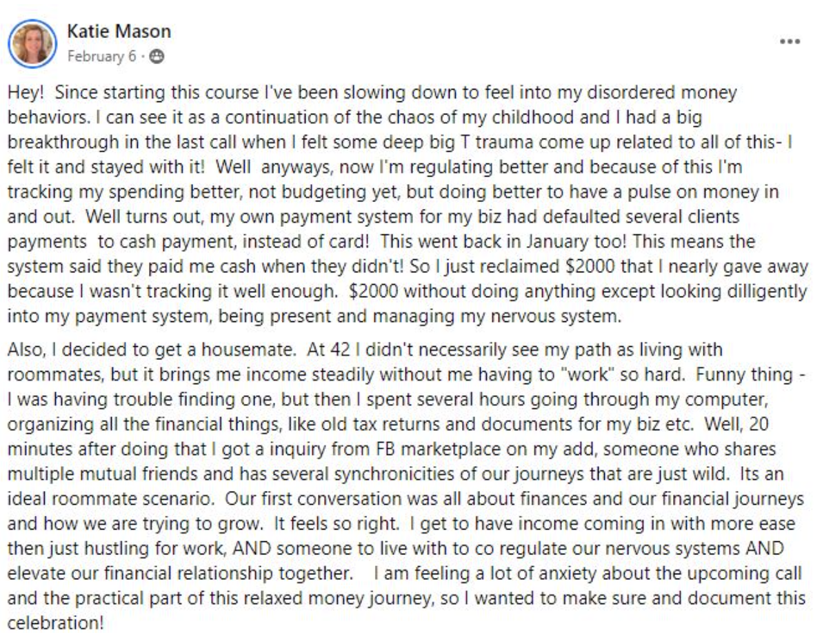The image size is (822, 644).
Task: Open the three-dot post options menu
Action: 790,42
